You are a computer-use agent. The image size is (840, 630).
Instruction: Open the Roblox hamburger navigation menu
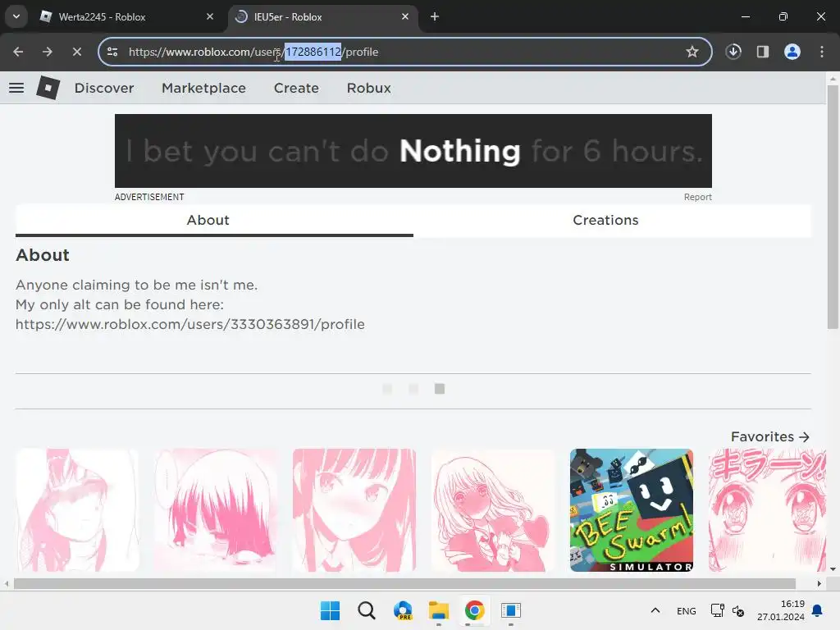(16, 88)
